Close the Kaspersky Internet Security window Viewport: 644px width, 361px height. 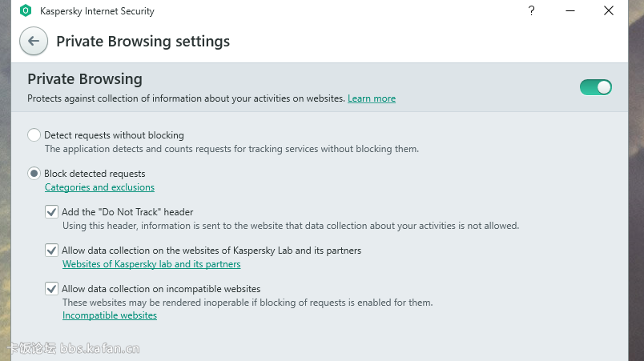[609, 10]
